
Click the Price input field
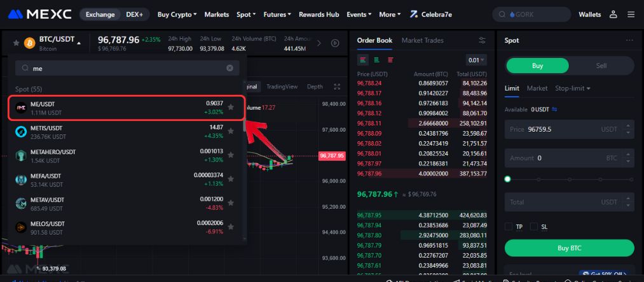click(x=569, y=129)
